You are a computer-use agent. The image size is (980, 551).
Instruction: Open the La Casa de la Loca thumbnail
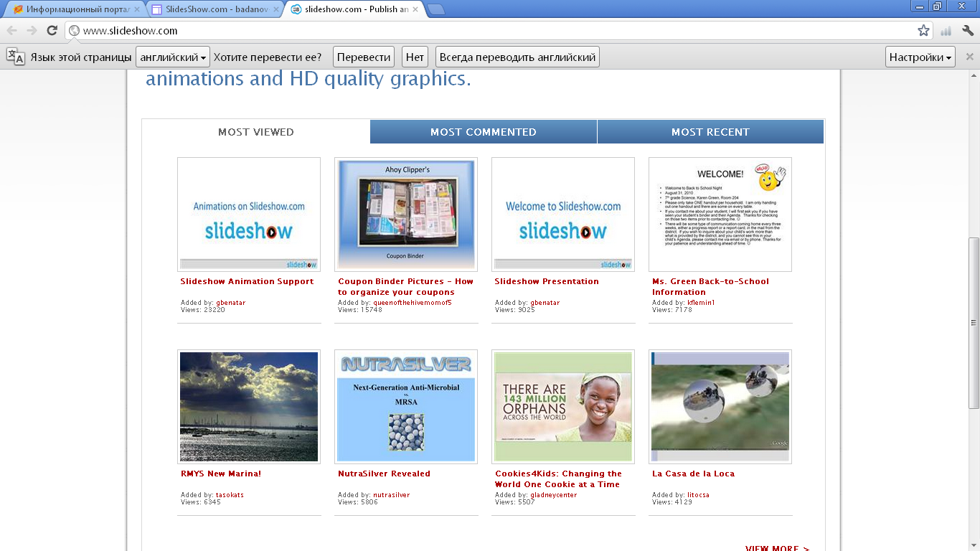click(720, 407)
